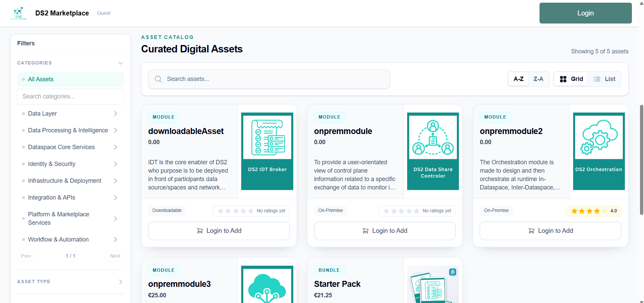Select Integration & APIs category

pos(51,198)
